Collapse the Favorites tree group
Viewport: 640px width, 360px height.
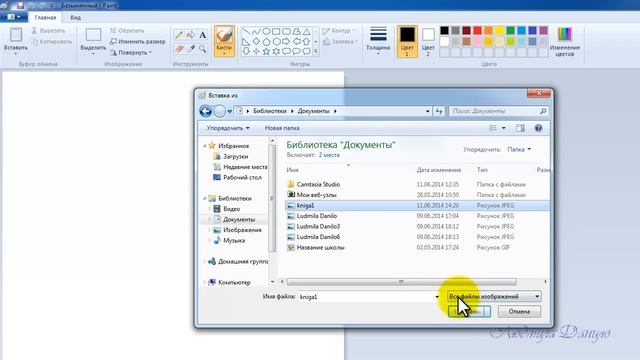[x=204, y=146]
